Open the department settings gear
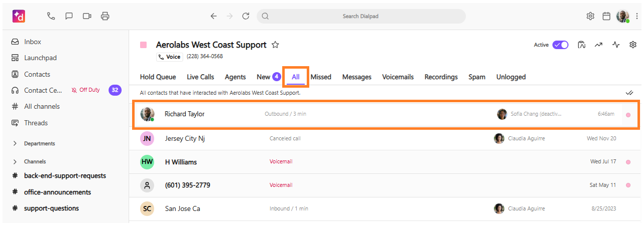The image size is (644, 225). [x=633, y=45]
